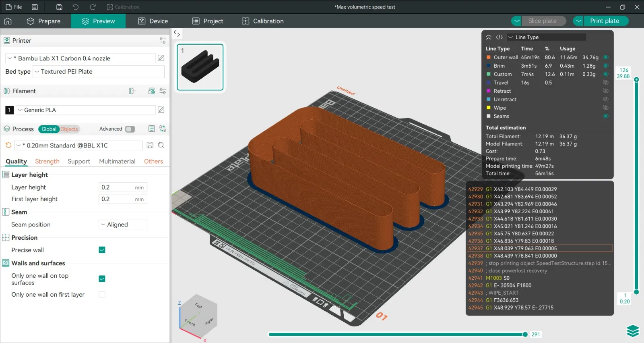644x343 pixels.
Task: Edit the Generic PLA filament preset
Action: 161,110
